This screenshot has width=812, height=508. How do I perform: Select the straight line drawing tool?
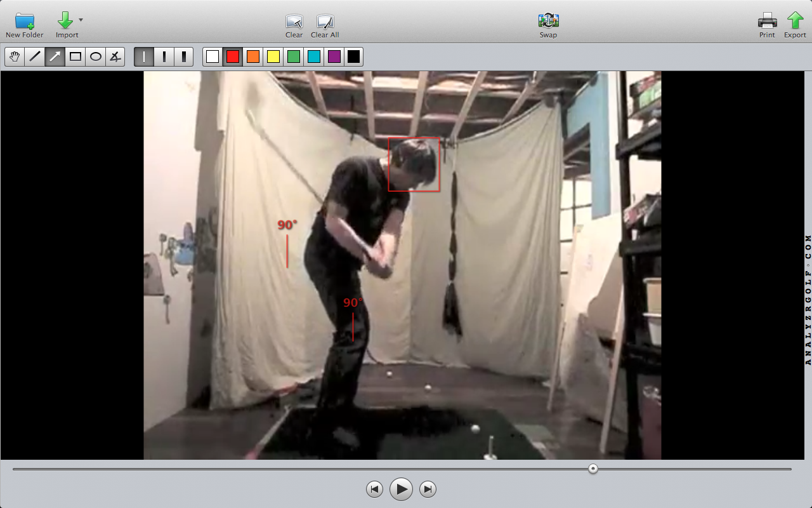pyautogui.click(x=35, y=57)
